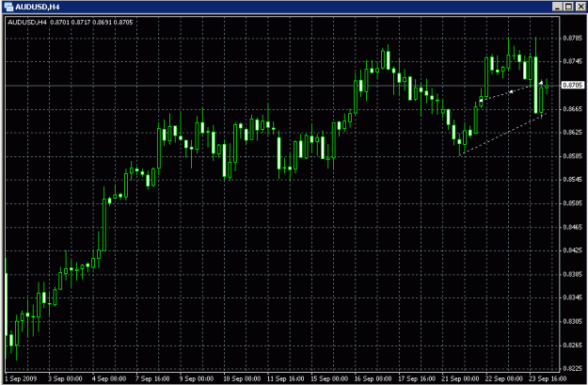Click the 0.8425 price axis label
Screen dimensions: 588x385
click(x=573, y=250)
